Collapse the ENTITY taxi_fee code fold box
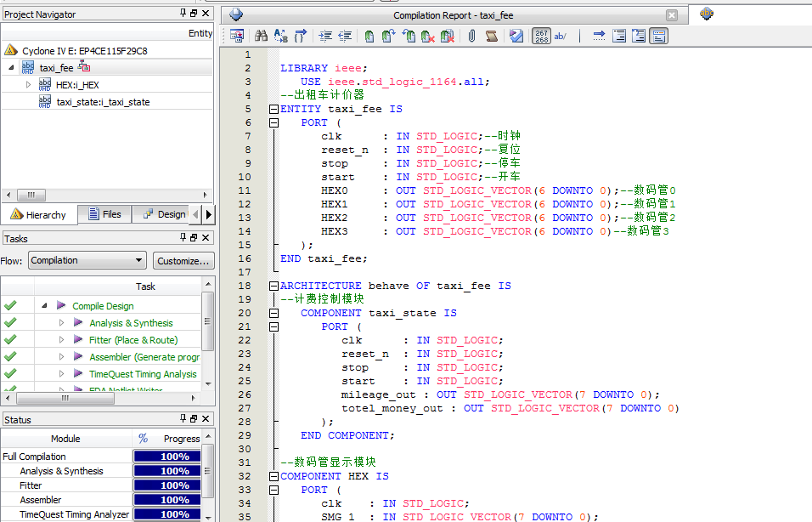The image size is (812, 522). pos(273,109)
